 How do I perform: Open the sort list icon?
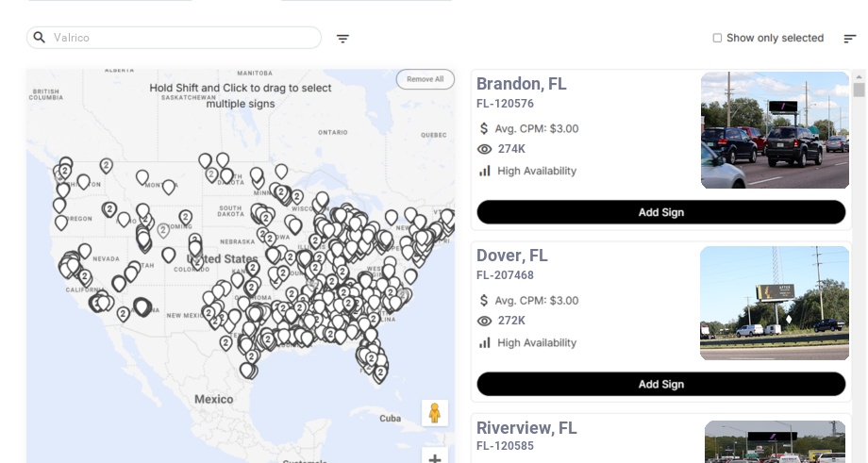coord(849,39)
